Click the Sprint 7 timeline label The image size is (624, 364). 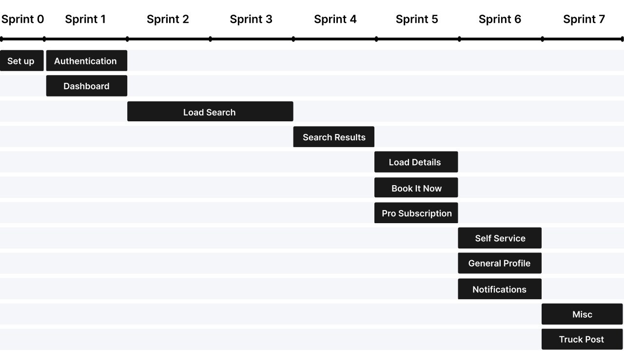click(584, 19)
